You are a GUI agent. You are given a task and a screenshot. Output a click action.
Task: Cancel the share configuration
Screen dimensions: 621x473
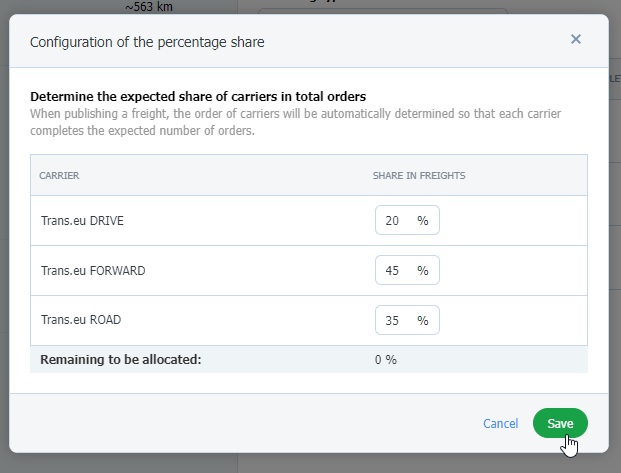pos(500,424)
